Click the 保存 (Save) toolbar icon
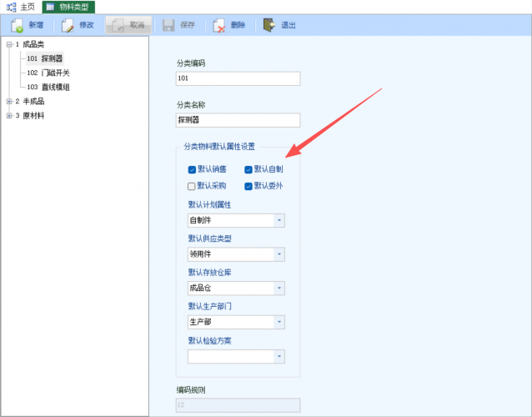This screenshot has height=417, width=532. [168, 25]
